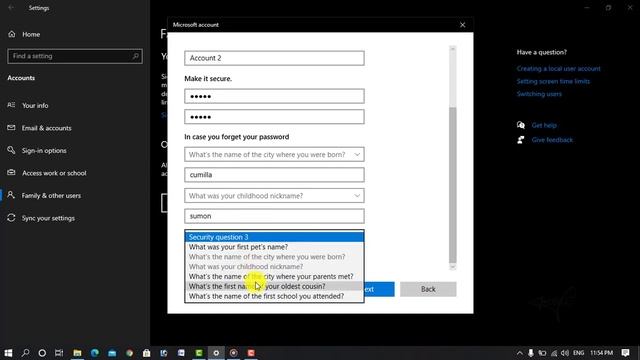Go back with the Settings back arrow
Image resolution: width=640 pixels, height=360 pixels.
point(11,8)
